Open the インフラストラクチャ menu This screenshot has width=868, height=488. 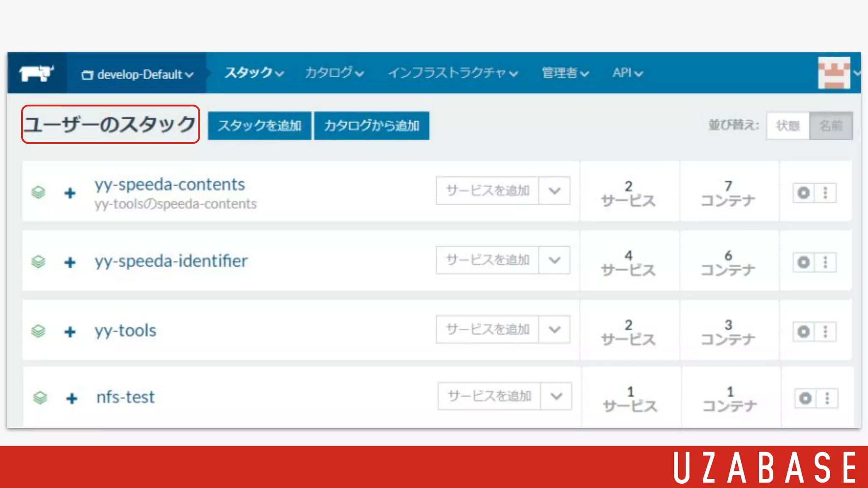point(452,73)
